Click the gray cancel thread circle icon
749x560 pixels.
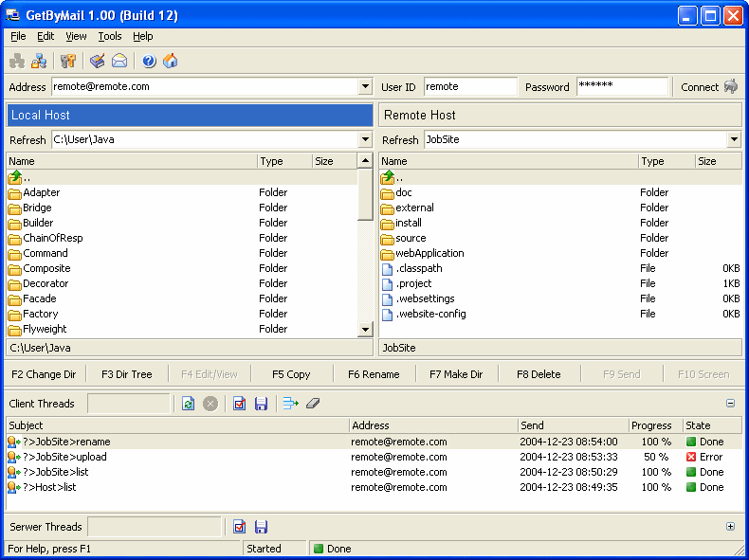(210, 404)
